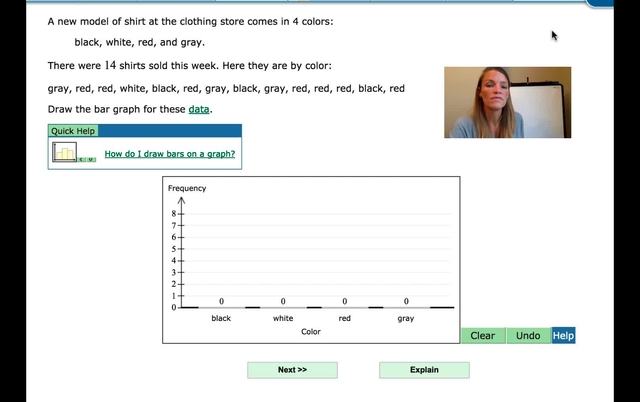Undo the last graph action
The height and width of the screenshot is (402, 640).
(x=528, y=335)
